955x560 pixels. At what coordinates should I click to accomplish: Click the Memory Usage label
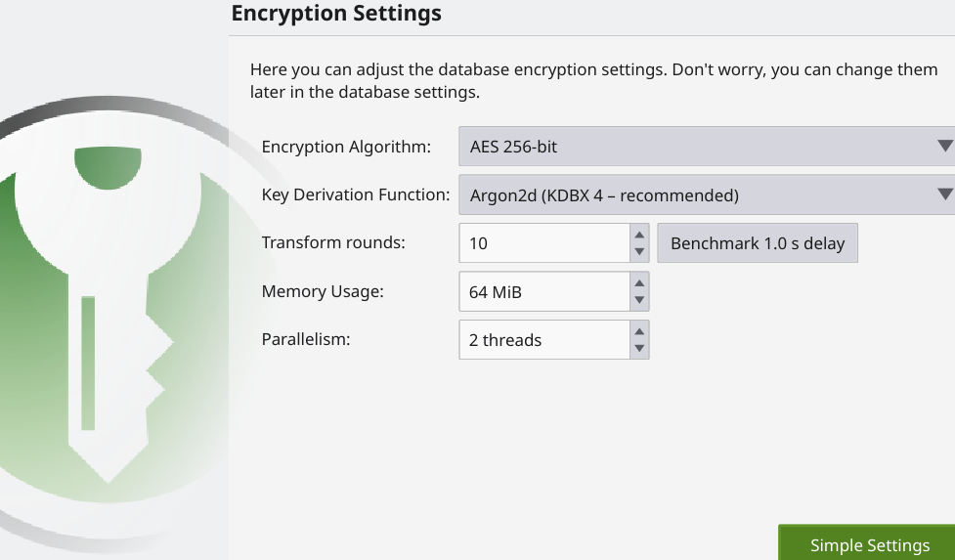pyautogui.click(x=323, y=291)
